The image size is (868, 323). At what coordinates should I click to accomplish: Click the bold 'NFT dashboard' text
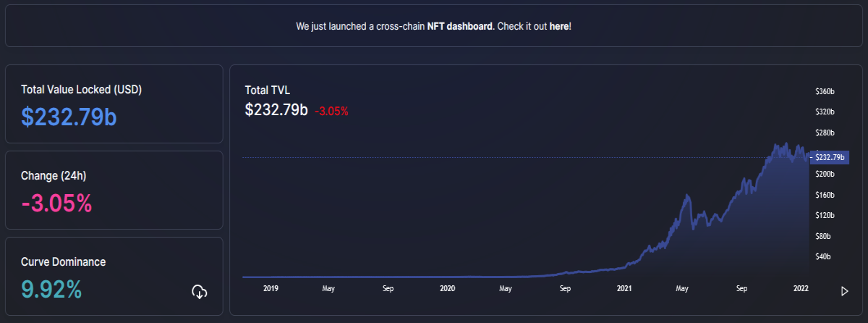460,26
